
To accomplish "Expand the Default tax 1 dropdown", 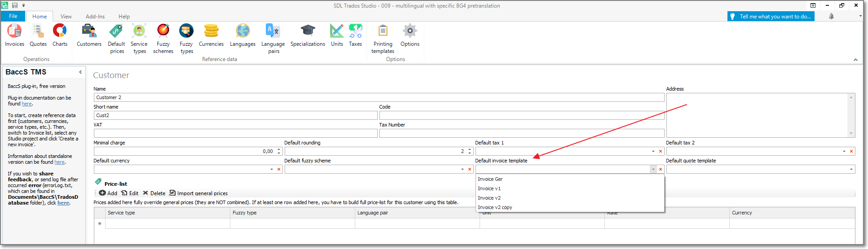I will click(x=653, y=151).
